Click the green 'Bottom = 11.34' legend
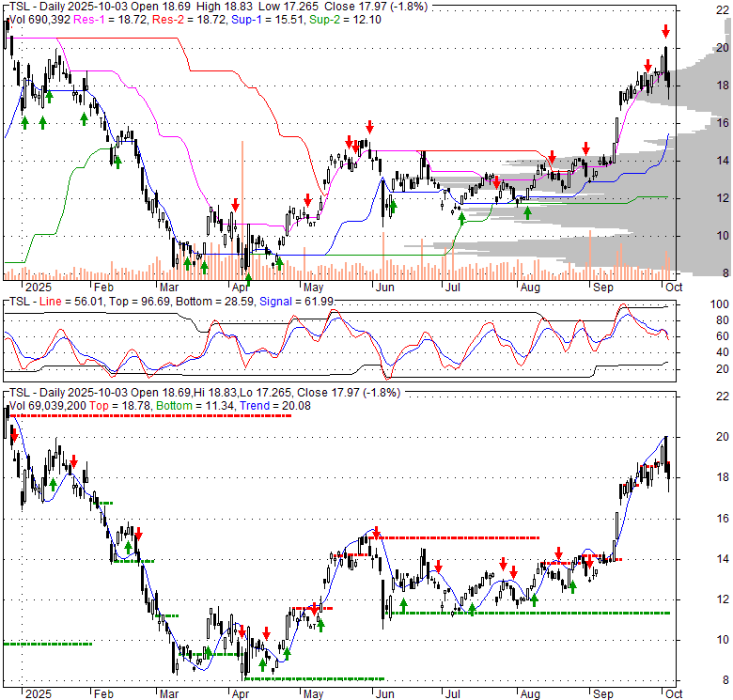The height and width of the screenshot is (700, 733). click(x=195, y=406)
